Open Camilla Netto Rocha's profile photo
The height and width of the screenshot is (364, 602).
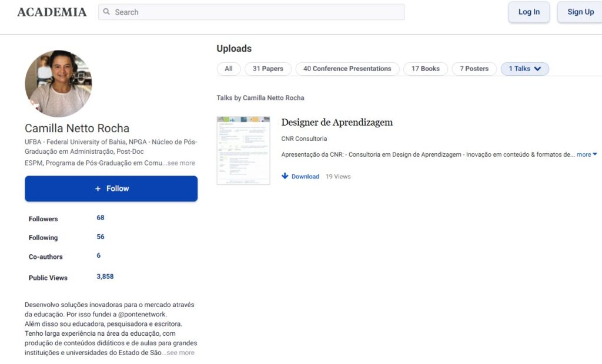tap(58, 83)
